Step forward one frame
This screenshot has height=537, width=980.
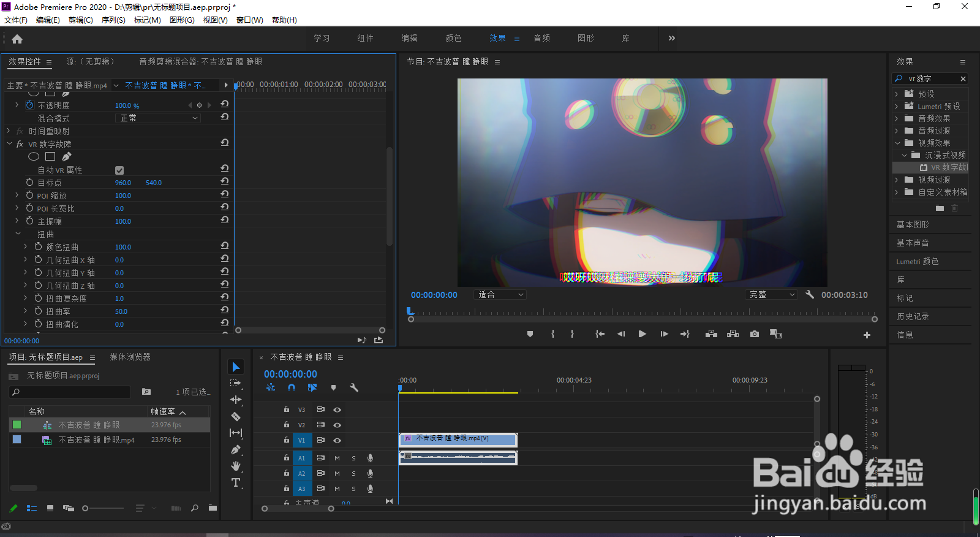pyautogui.click(x=664, y=334)
